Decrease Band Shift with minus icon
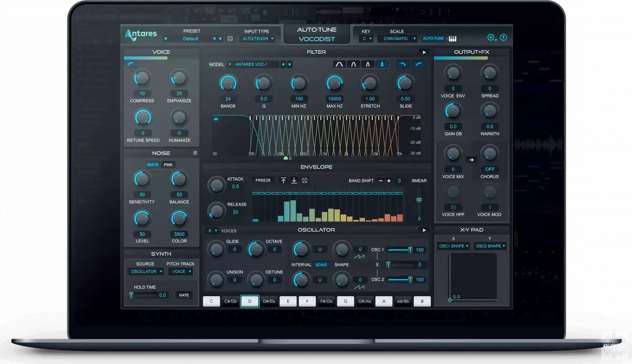This screenshot has width=632, height=364. tap(381, 181)
